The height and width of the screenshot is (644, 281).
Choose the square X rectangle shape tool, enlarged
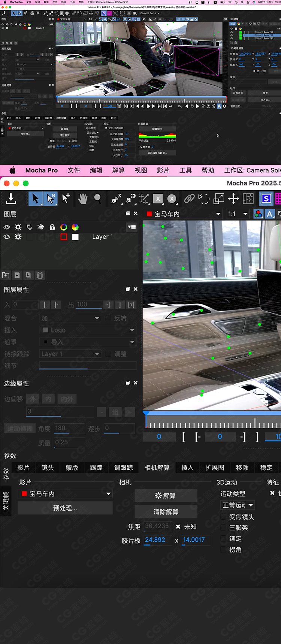pyautogui.click(x=158, y=199)
